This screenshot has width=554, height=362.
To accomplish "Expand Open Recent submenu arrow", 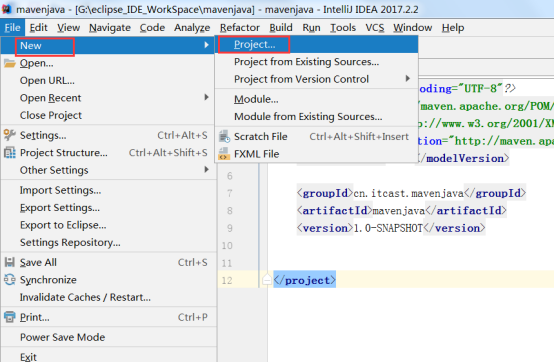I will point(207,97).
